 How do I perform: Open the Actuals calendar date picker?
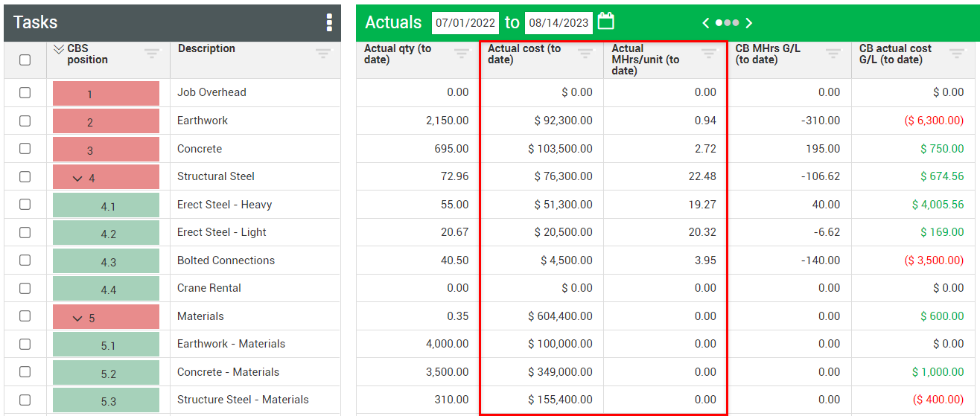pos(606,22)
